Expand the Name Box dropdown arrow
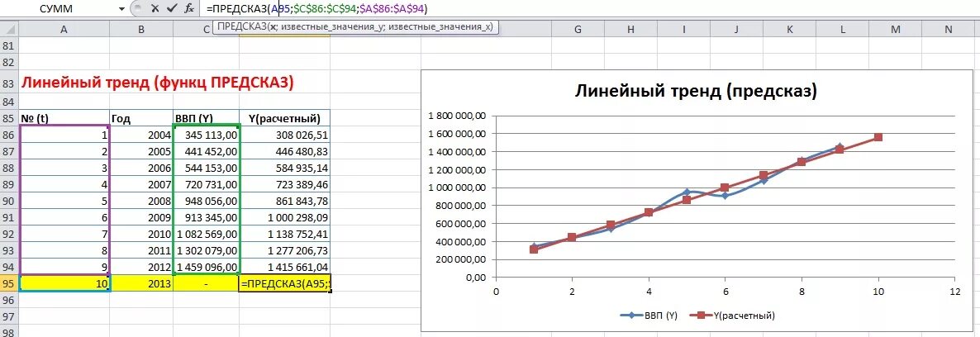980x337 pixels. 121,9
